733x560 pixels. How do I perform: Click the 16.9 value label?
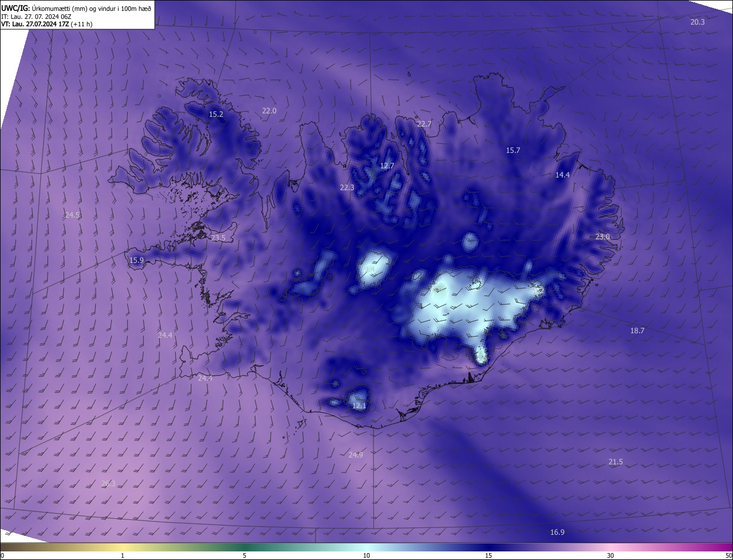click(x=557, y=533)
